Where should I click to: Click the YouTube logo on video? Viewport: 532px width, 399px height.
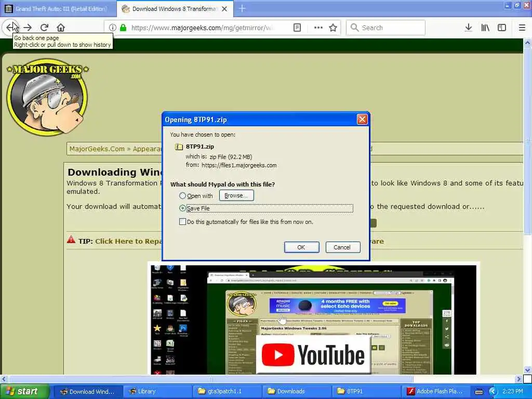(x=313, y=355)
